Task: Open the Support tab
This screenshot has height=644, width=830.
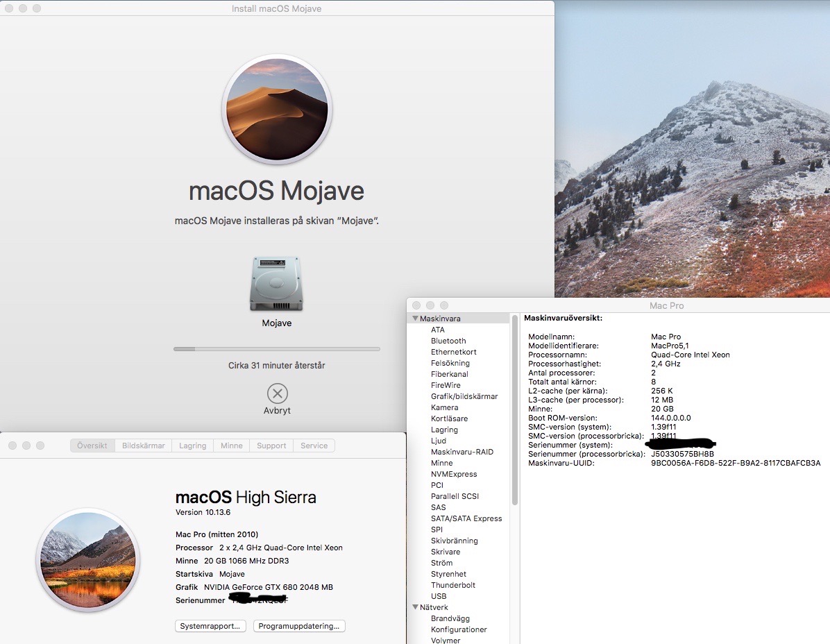Action: point(271,446)
